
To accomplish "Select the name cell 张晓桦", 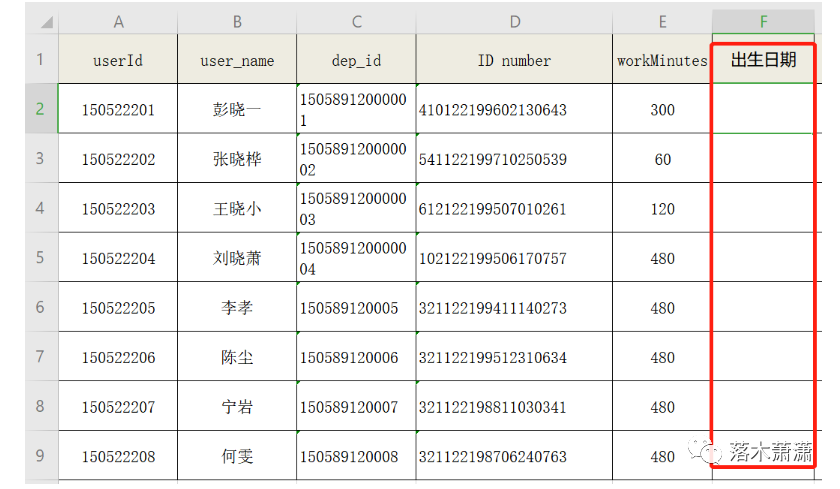I will (x=237, y=159).
